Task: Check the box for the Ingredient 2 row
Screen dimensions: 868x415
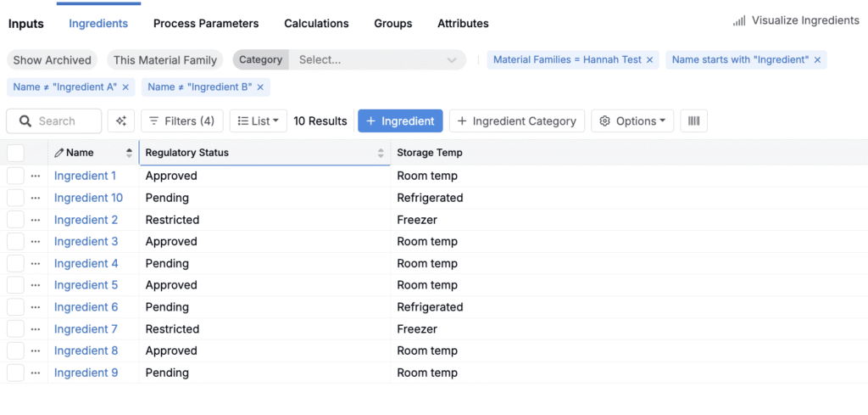Action: [15, 220]
